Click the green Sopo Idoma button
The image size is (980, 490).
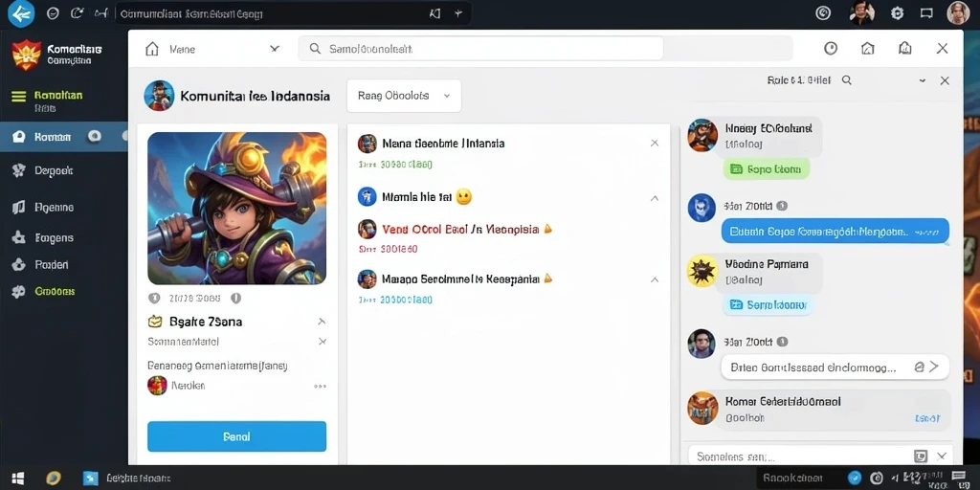pos(767,168)
